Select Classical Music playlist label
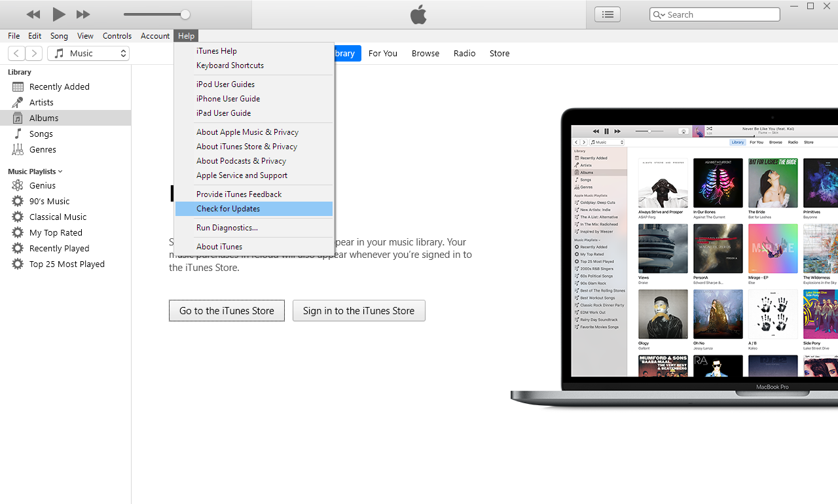Viewport: 838px width, 504px height. pos(58,217)
